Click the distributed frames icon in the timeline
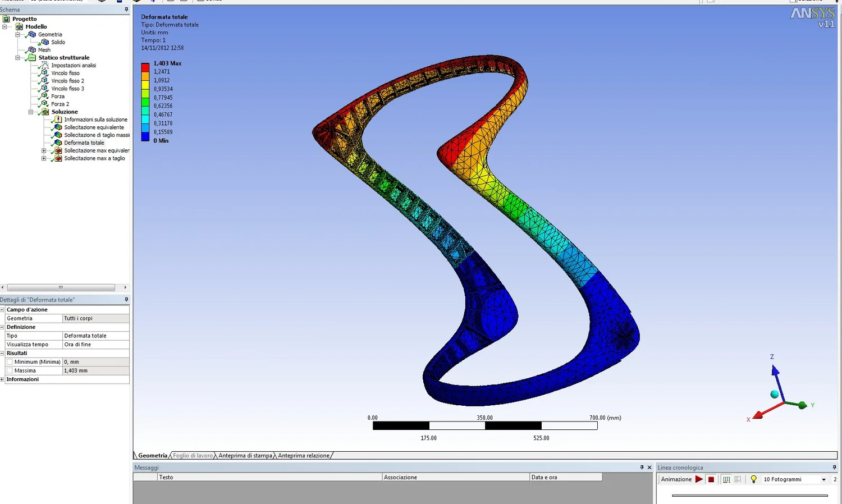 (726, 479)
